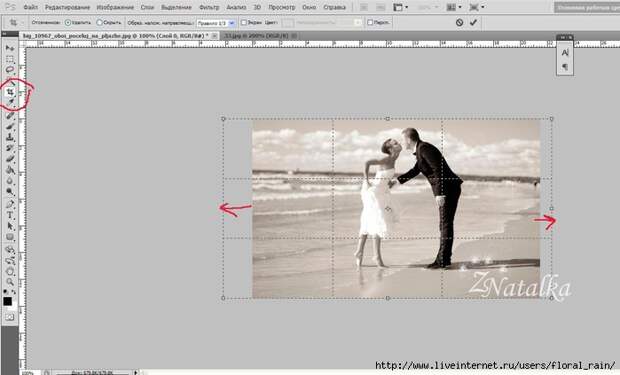Launch Mini Bridge from the application bar
The height and width of the screenshot is (375, 620).
coord(380,7)
